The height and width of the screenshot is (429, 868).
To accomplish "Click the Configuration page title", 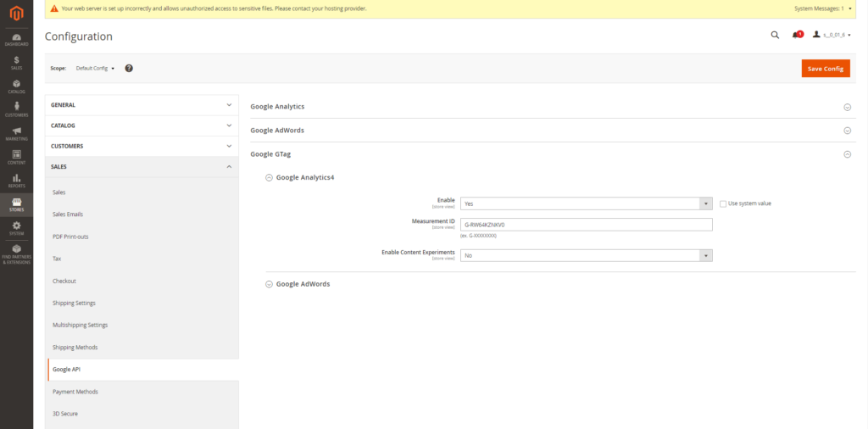I will coord(79,36).
